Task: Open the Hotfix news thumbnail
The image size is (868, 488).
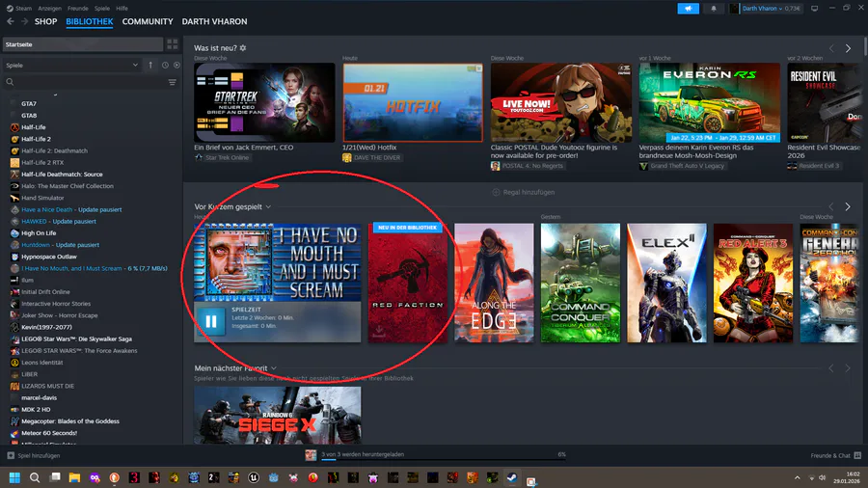Action: (x=413, y=102)
